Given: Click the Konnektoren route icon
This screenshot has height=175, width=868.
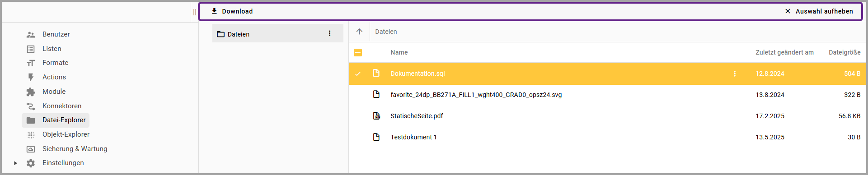Looking at the screenshot, I should (31, 106).
